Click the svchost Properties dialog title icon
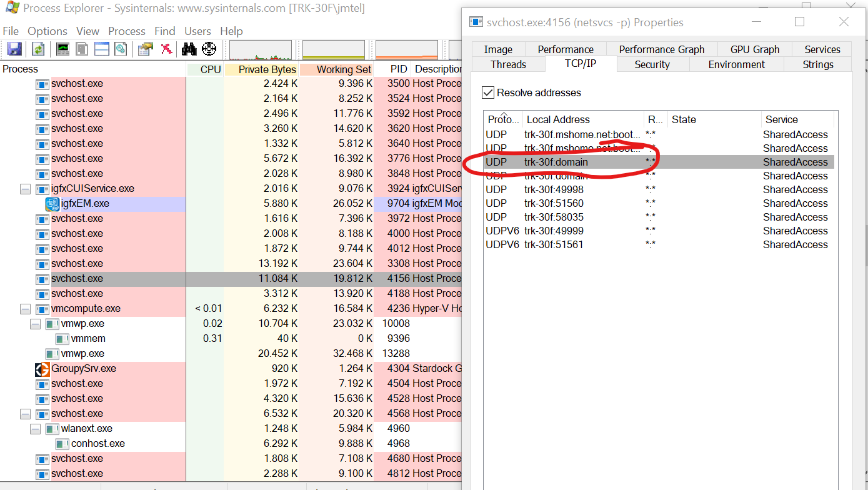The image size is (868, 490). click(x=476, y=22)
